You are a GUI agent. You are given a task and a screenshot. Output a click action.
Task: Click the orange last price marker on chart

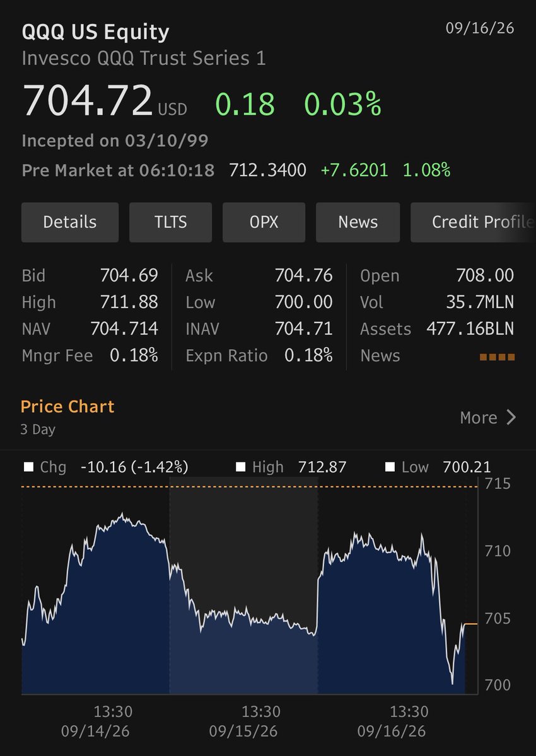point(472,624)
